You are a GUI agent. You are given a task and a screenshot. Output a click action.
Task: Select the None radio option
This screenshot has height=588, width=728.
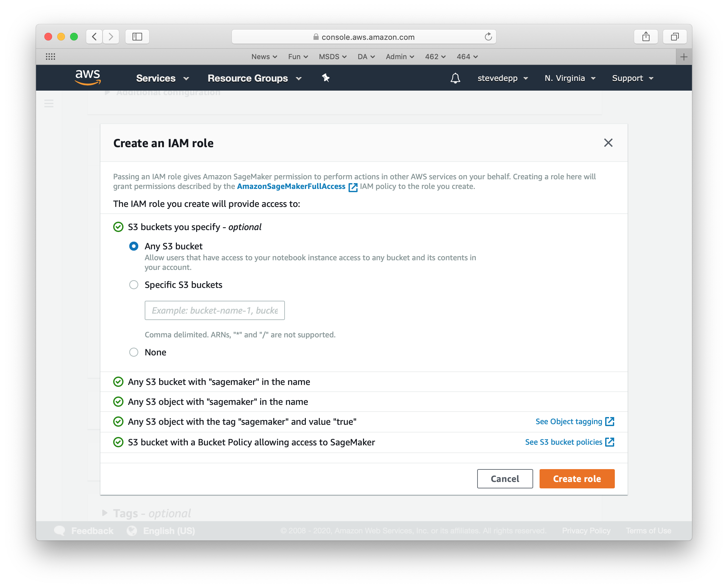pyautogui.click(x=134, y=352)
